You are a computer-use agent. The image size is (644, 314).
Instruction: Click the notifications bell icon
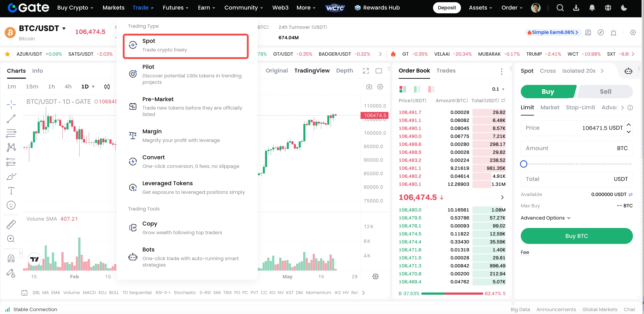coord(592,8)
